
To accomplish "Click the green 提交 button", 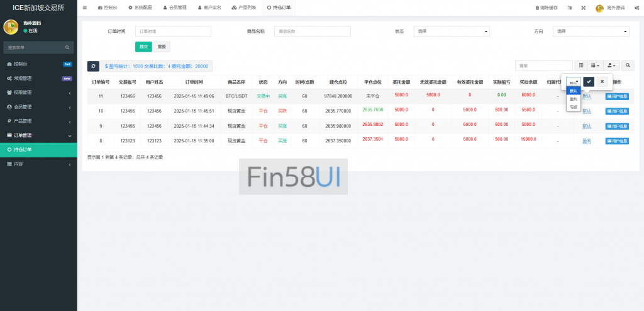I will click(143, 47).
